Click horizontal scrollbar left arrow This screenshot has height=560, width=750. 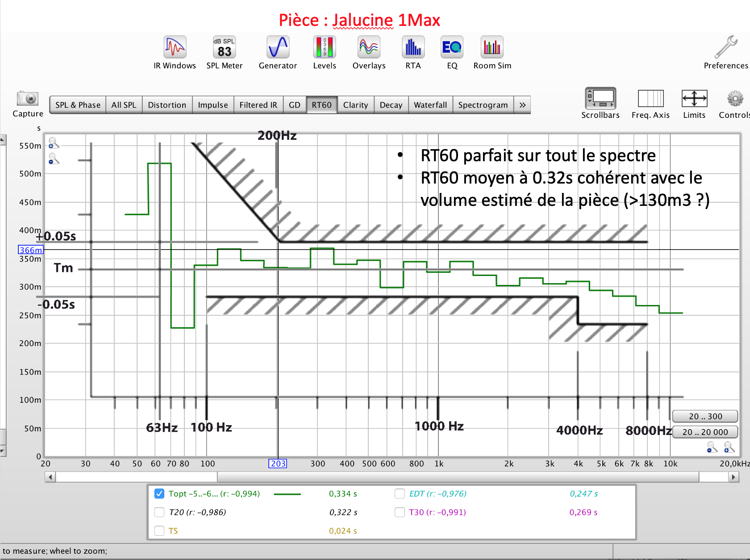click(50, 477)
